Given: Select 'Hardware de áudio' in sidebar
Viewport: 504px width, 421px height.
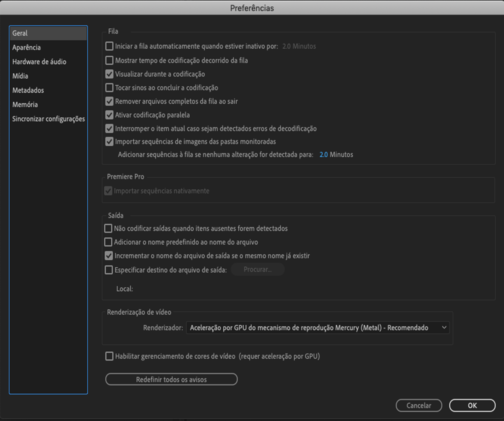Looking at the screenshot, I should coord(39,62).
